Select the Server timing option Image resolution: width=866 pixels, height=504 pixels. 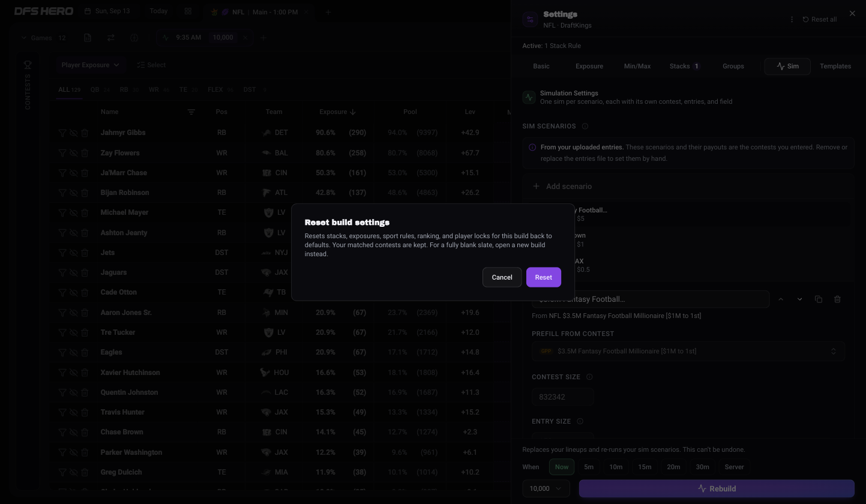click(734, 467)
